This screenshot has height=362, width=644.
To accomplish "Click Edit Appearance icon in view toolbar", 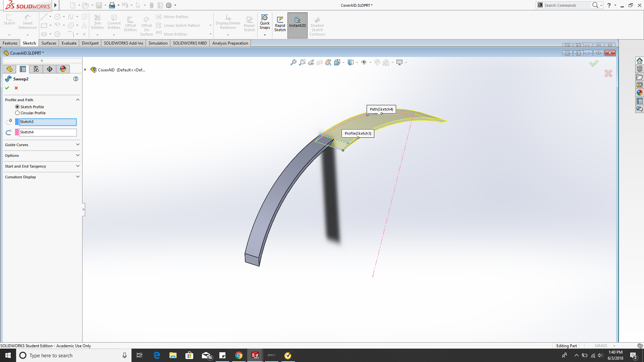I will (377, 62).
